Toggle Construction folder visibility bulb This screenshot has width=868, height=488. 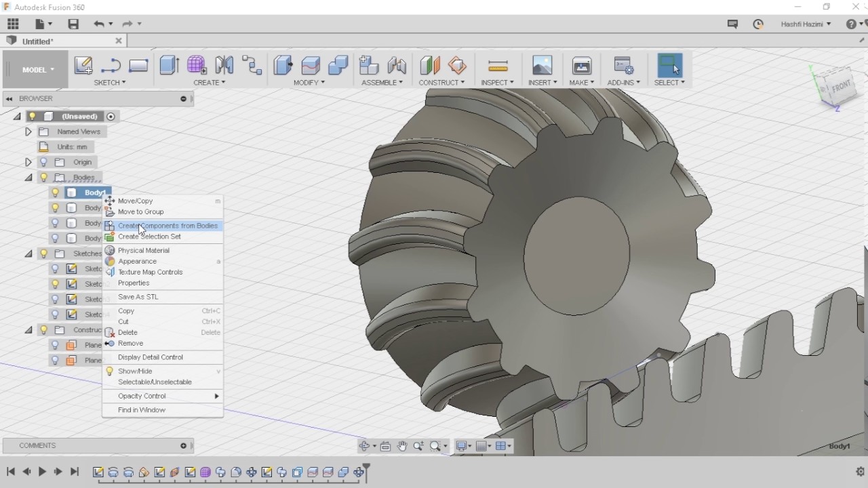43,330
